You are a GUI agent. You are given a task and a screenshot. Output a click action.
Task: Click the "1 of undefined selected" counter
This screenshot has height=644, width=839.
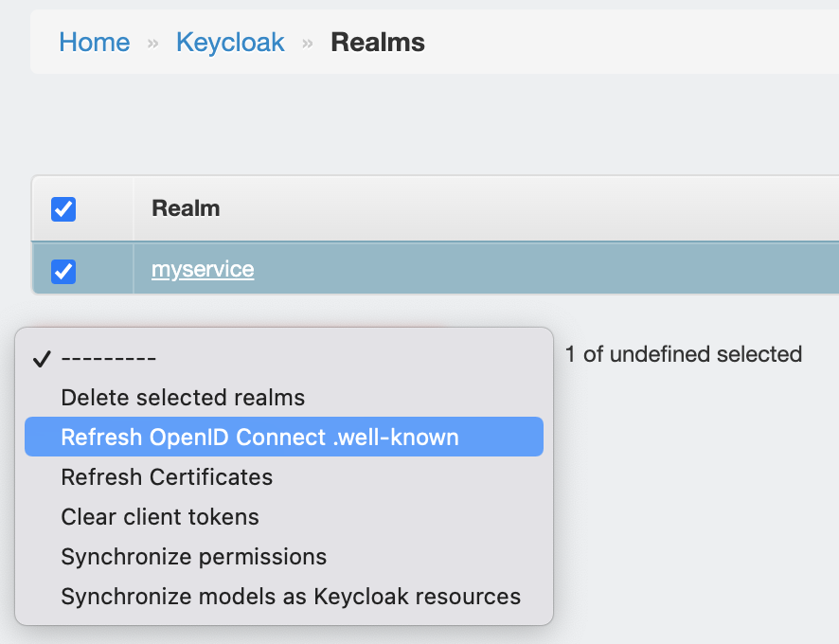[x=683, y=354]
